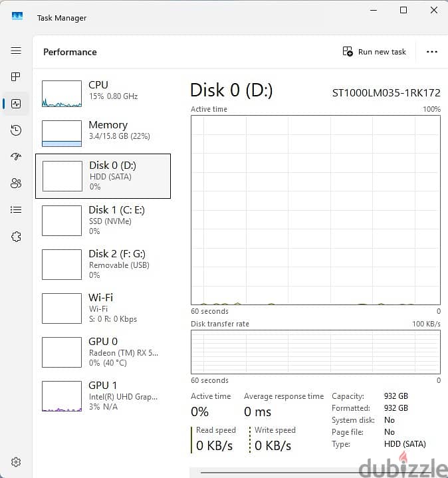Click the Active time 0% value
This screenshot has height=478, width=448.
[x=199, y=412]
